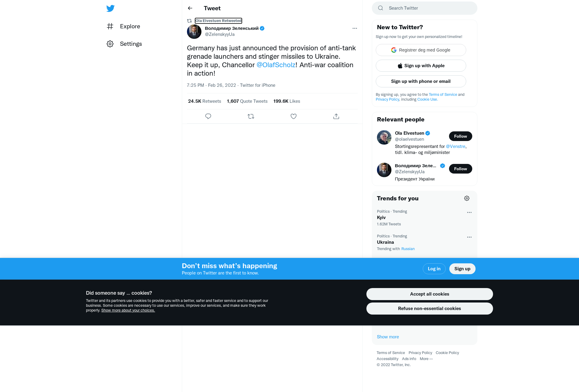Follow Ola Elvestuen
The image size is (579, 392).
[460, 136]
